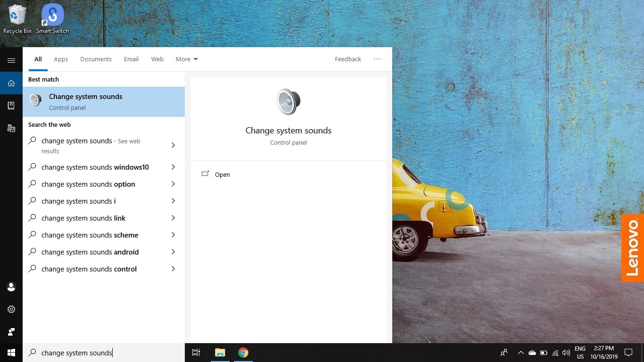Open the account icon in the sidebar
644x362 pixels.
[x=11, y=287]
